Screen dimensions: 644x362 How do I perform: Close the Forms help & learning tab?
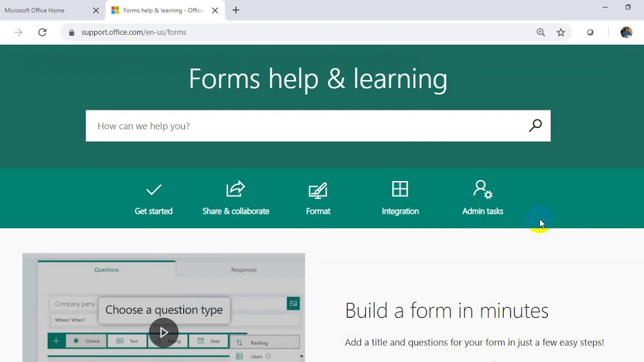[x=215, y=10]
